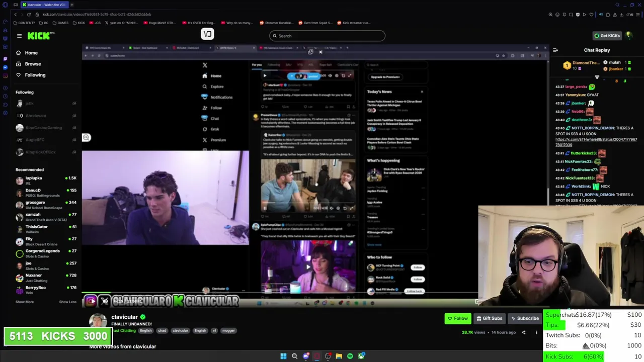Viewport: 644px width, 362px height.
Task: Open Nuxanor recommended channel
Action: pyautogui.click(x=45, y=278)
